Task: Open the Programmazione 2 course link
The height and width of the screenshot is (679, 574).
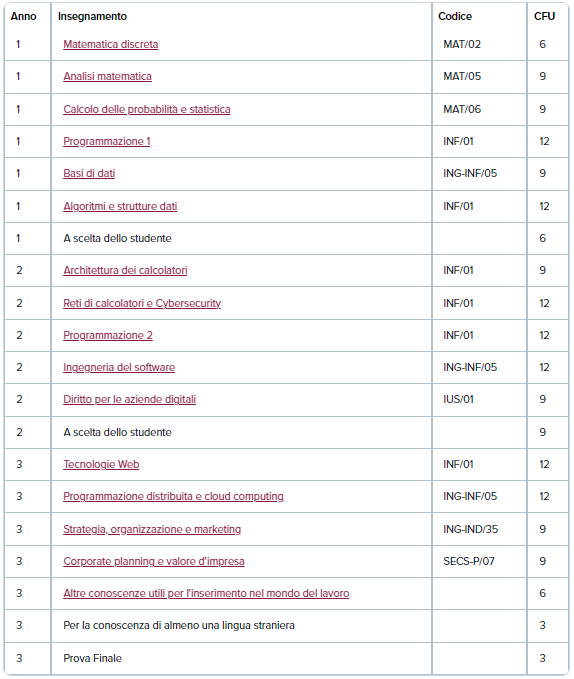Action: click(108, 336)
